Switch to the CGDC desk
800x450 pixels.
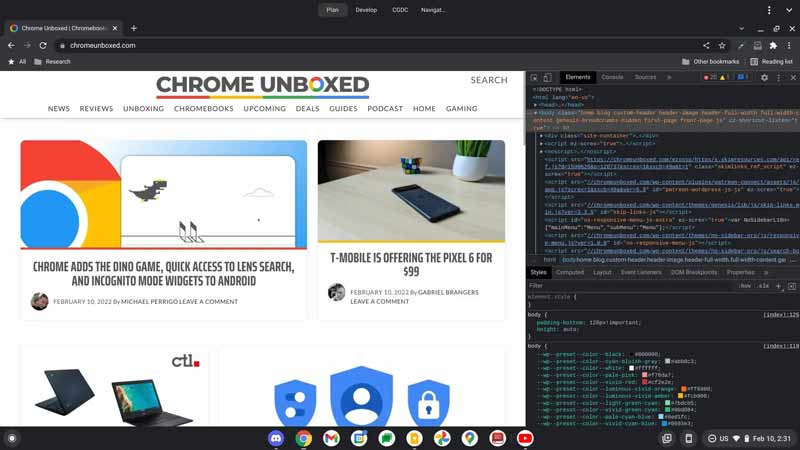[x=400, y=10]
